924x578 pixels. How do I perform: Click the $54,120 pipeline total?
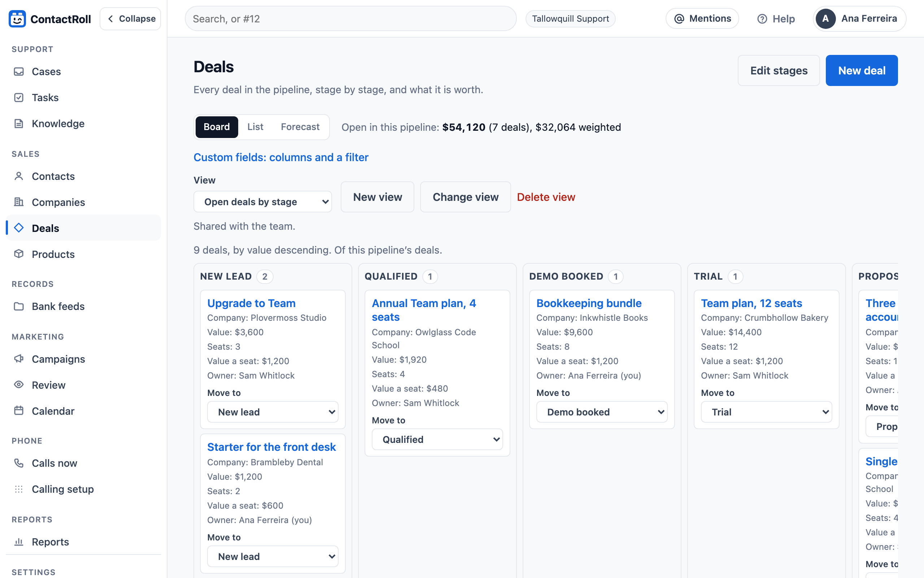click(464, 127)
